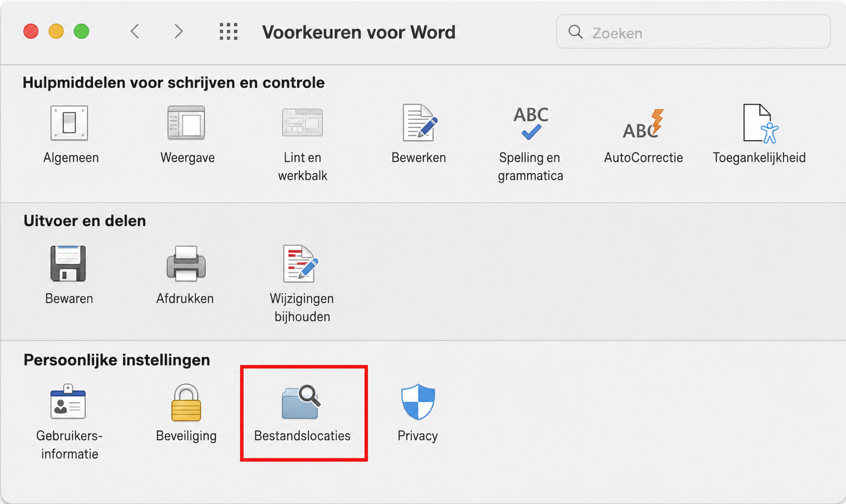The height and width of the screenshot is (504, 846).
Task: Open Gebruikersinformatie settings
Action: [x=68, y=401]
